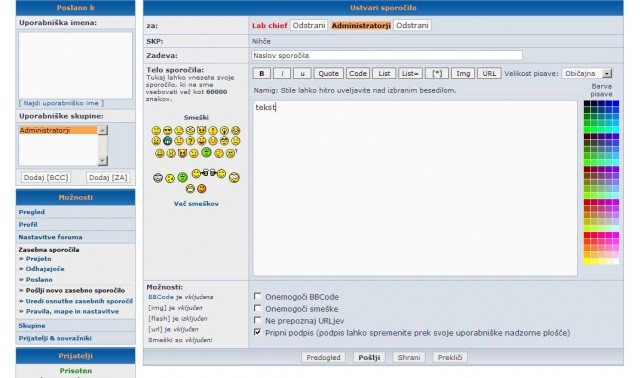Open the Skupine menu entry
Viewport: 640px width, 378px height.
click(32, 326)
